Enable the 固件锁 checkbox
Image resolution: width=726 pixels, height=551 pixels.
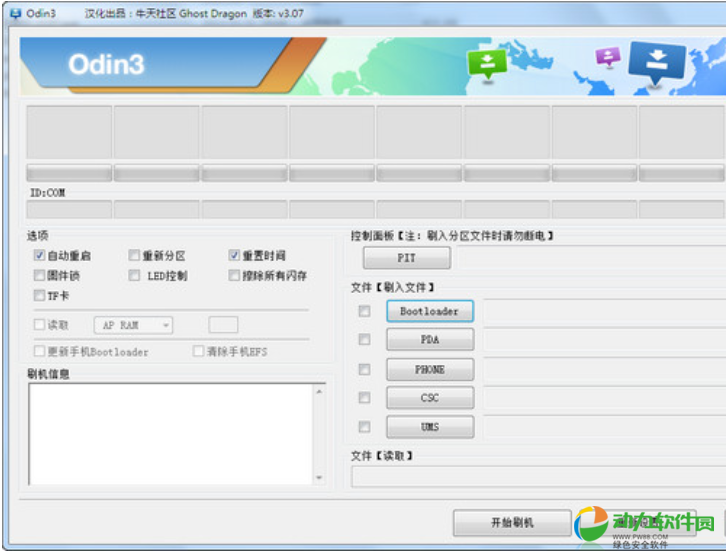39,276
